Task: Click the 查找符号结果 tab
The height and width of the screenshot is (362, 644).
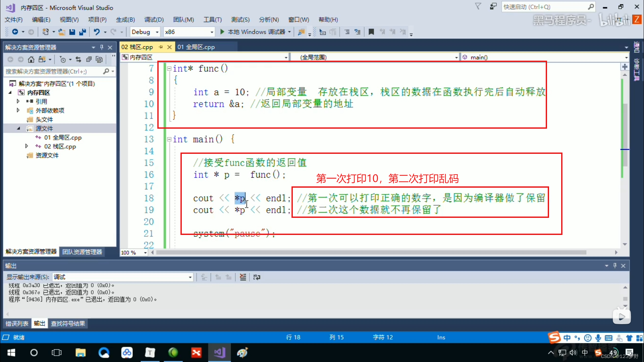Action: click(x=68, y=323)
